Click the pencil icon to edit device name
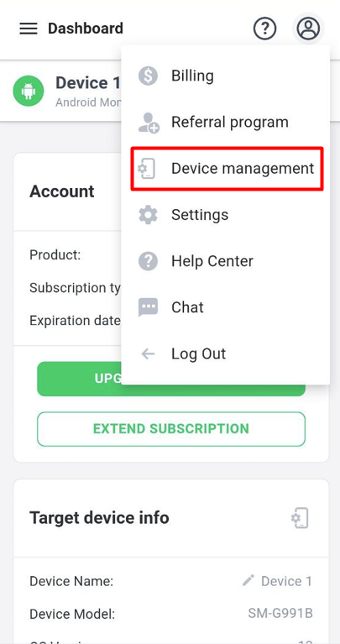 (x=248, y=580)
